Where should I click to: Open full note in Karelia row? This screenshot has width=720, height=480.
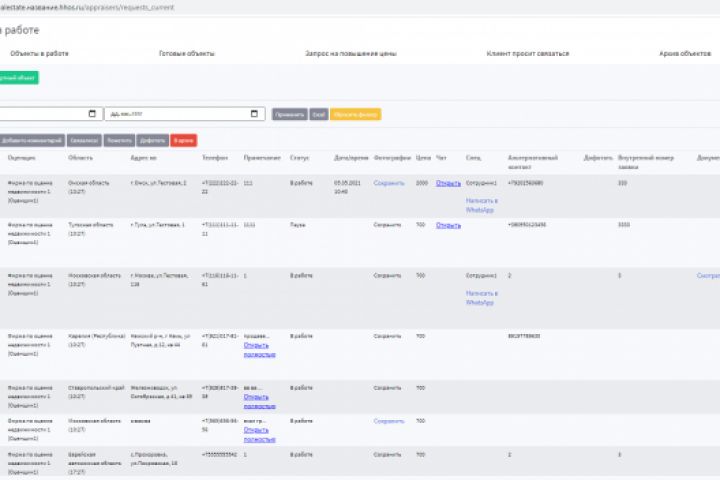pyautogui.click(x=259, y=350)
